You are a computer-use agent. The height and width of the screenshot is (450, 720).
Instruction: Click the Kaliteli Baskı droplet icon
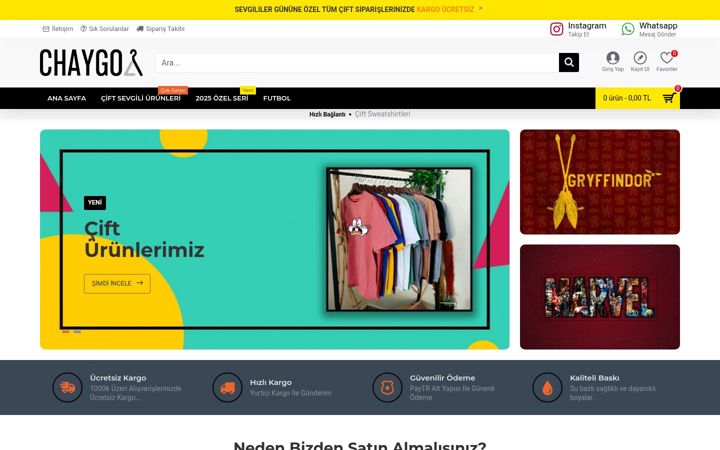[547, 388]
